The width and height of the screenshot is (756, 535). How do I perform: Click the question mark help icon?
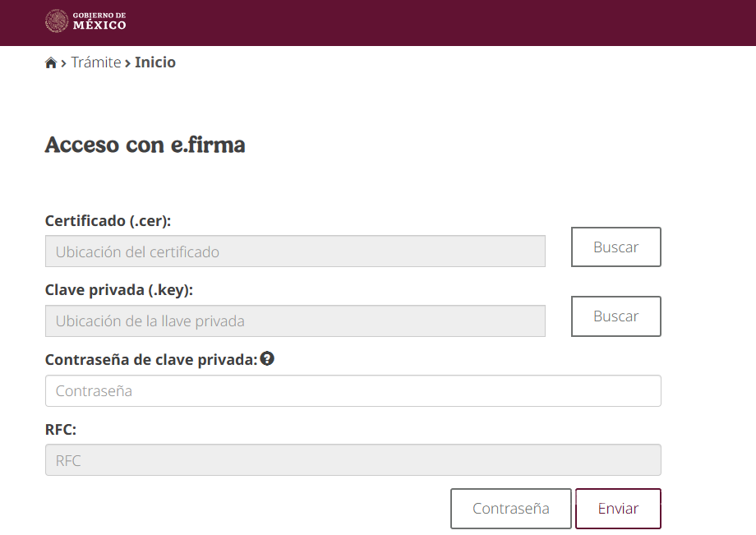(267, 358)
